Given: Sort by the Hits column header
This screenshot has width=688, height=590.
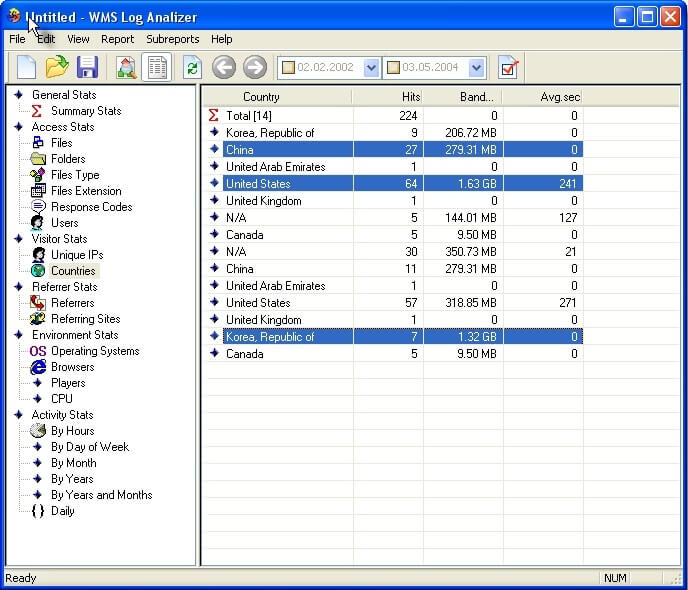Looking at the screenshot, I should click(387, 97).
